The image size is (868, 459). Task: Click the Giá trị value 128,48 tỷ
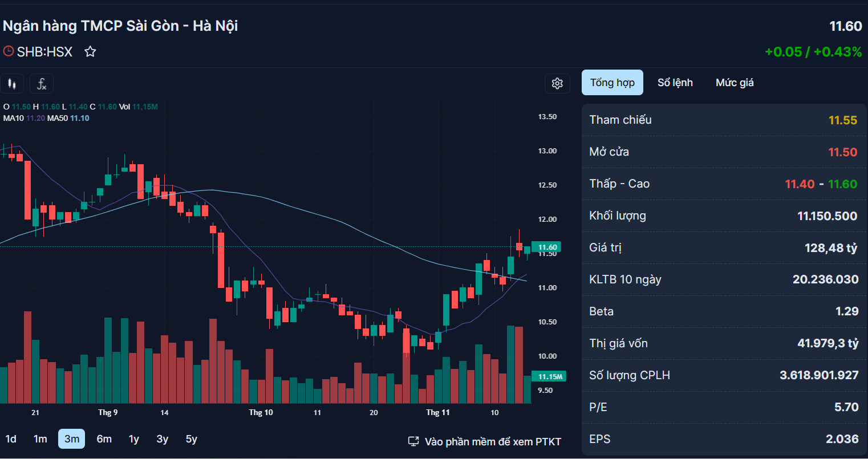point(831,248)
